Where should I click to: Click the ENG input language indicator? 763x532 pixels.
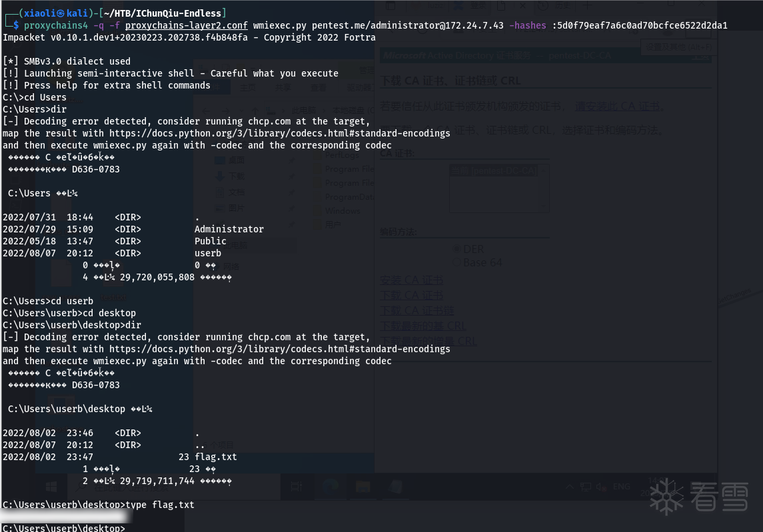tap(622, 487)
